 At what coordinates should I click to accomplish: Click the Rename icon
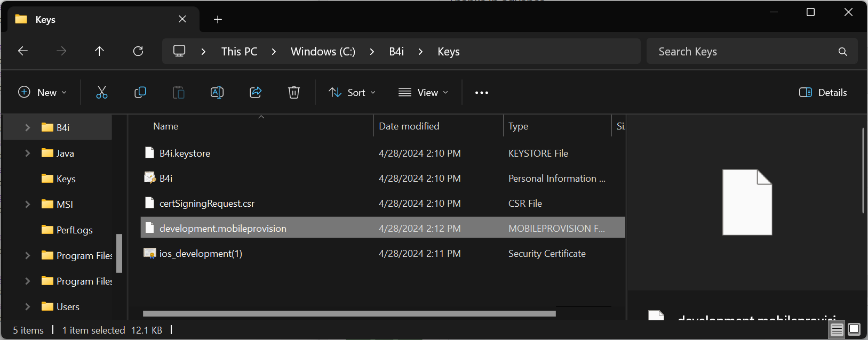click(217, 93)
